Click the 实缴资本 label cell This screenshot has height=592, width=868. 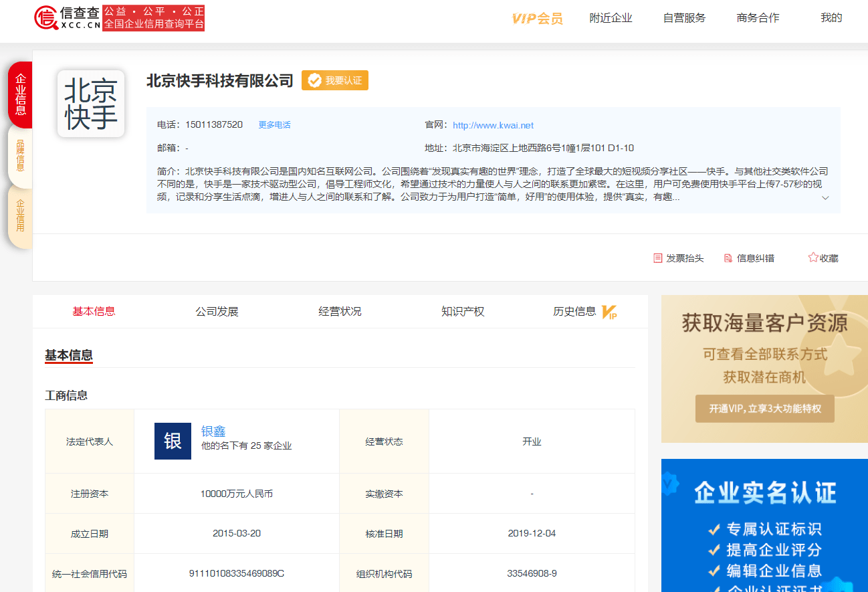pyautogui.click(x=385, y=494)
